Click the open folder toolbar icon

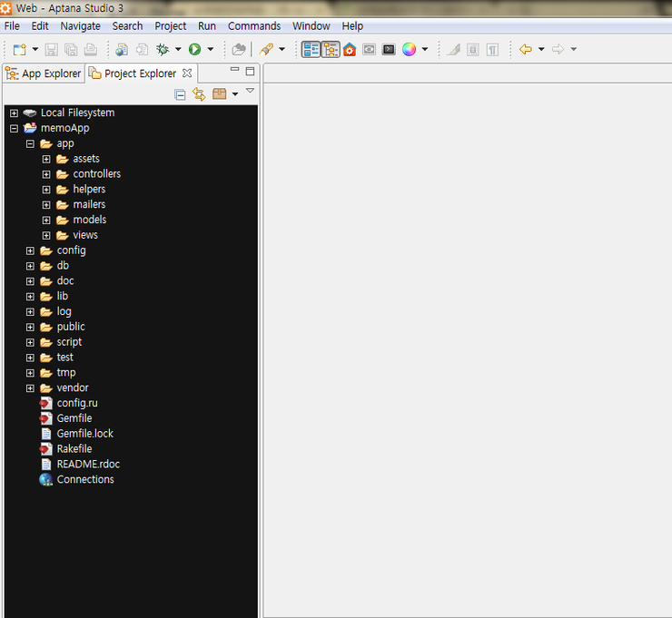coord(239,50)
